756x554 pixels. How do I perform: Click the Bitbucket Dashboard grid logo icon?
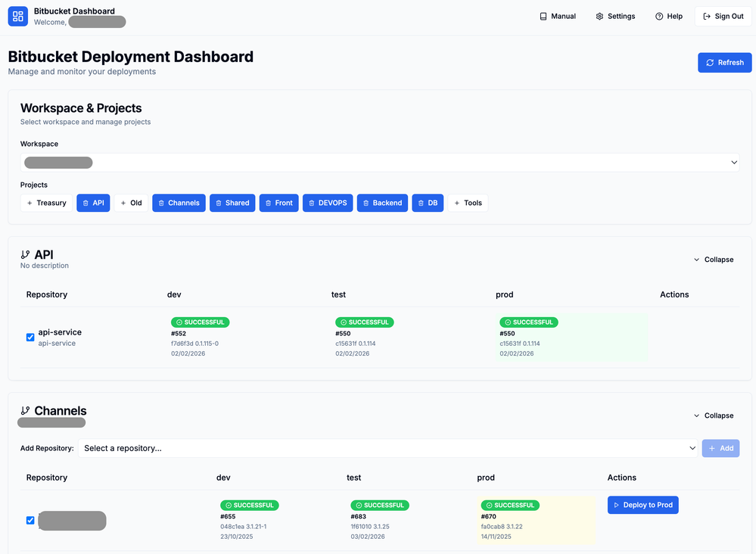coord(18,17)
